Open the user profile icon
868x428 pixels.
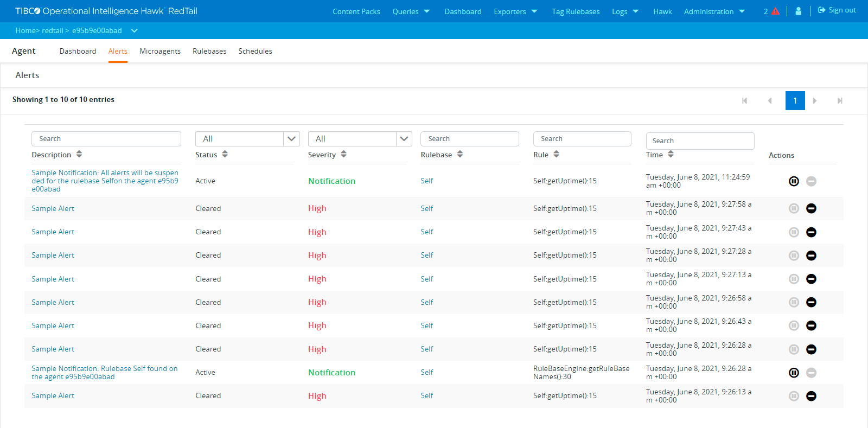pyautogui.click(x=798, y=11)
